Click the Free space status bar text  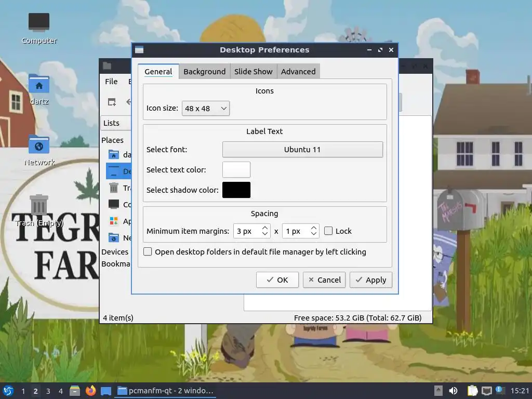click(x=357, y=318)
